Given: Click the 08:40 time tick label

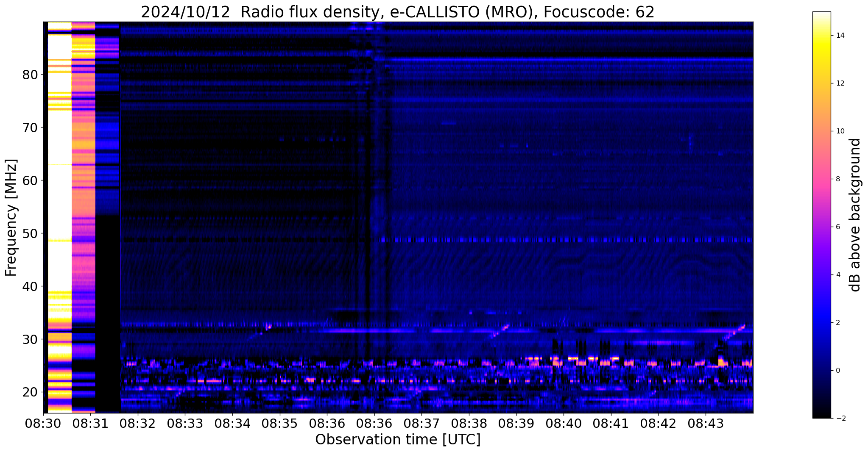Looking at the screenshot, I should point(564,423).
